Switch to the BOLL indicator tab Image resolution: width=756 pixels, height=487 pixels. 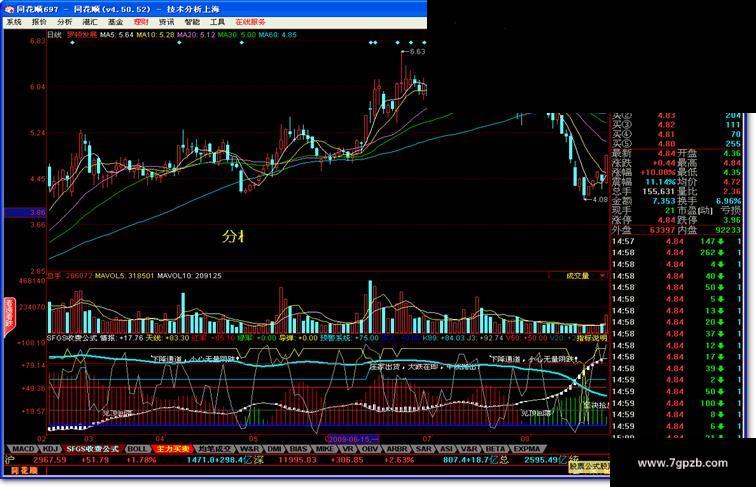tap(137, 449)
